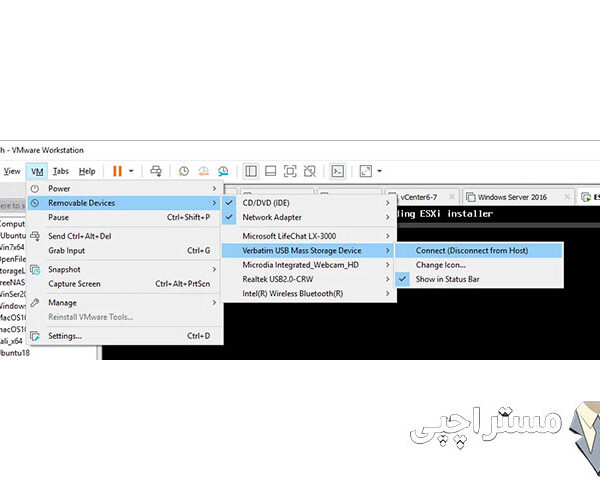Click the Take Snapshot clock icon

(x=183, y=171)
